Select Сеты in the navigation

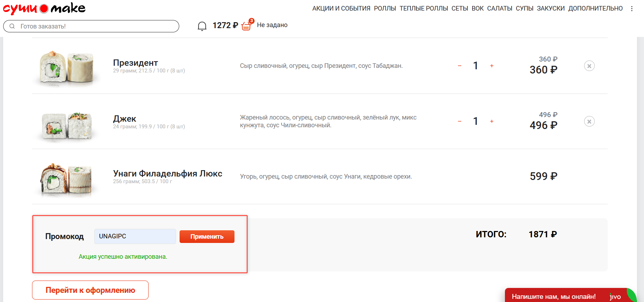[459, 8]
